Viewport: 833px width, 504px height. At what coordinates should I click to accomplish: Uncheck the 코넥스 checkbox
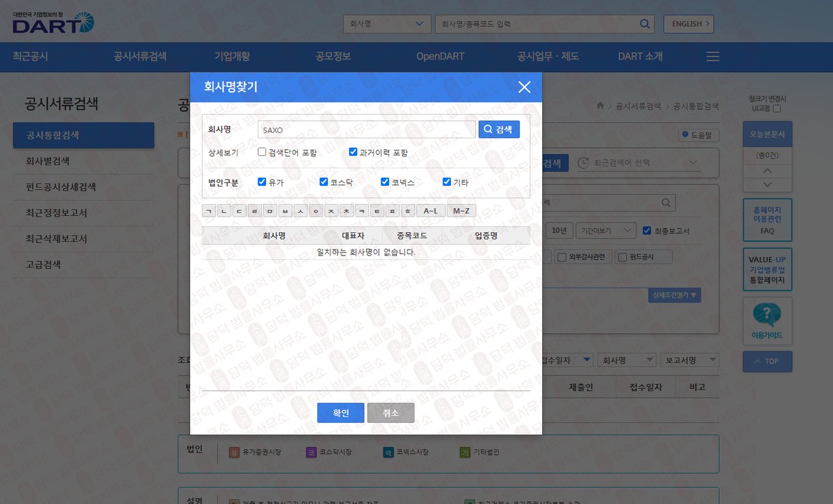coord(385,182)
